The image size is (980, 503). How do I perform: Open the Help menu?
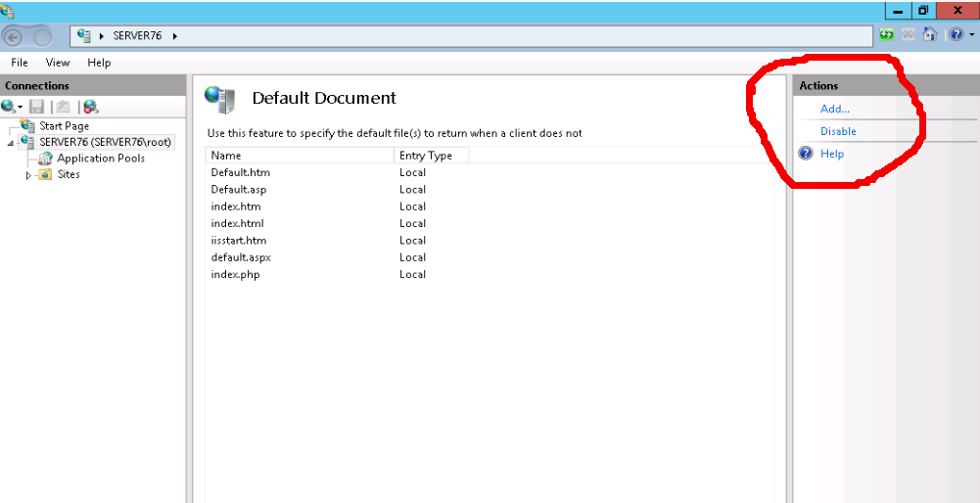tap(99, 63)
